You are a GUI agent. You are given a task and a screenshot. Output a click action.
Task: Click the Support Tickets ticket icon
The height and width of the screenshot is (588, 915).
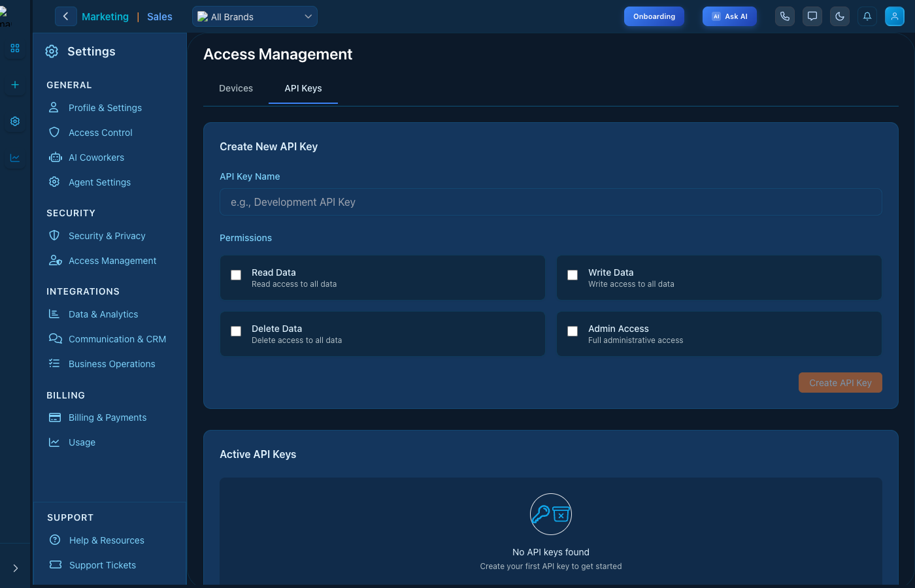(x=56, y=565)
